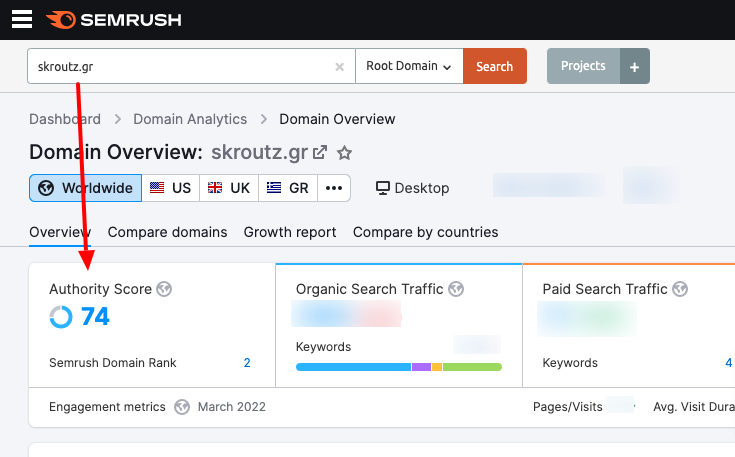Click the Worldwide globe icon
735x457 pixels.
click(x=46, y=188)
